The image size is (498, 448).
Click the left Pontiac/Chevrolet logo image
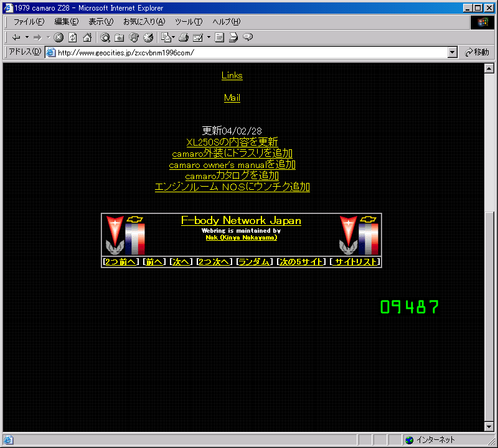125,235
